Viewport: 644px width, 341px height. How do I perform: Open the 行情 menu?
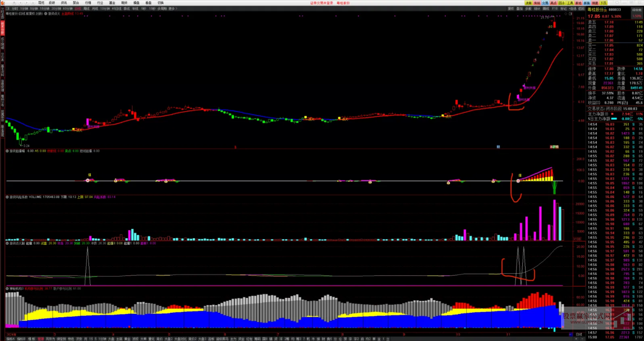pos(88,3)
